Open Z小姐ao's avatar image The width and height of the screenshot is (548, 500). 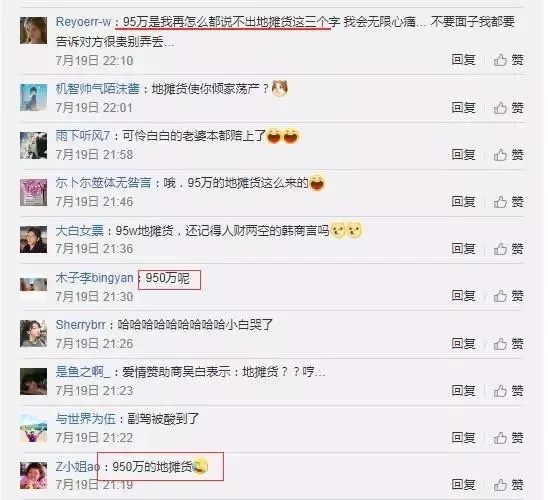point(34,475)
